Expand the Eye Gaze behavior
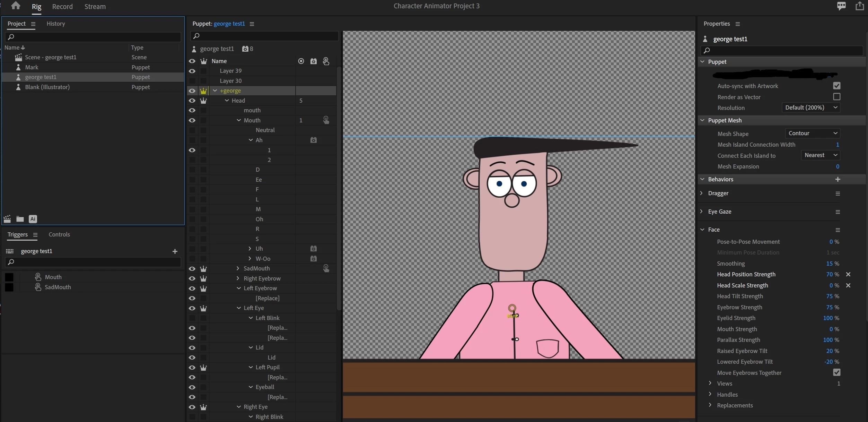868x422 pixels. point(701,212)
